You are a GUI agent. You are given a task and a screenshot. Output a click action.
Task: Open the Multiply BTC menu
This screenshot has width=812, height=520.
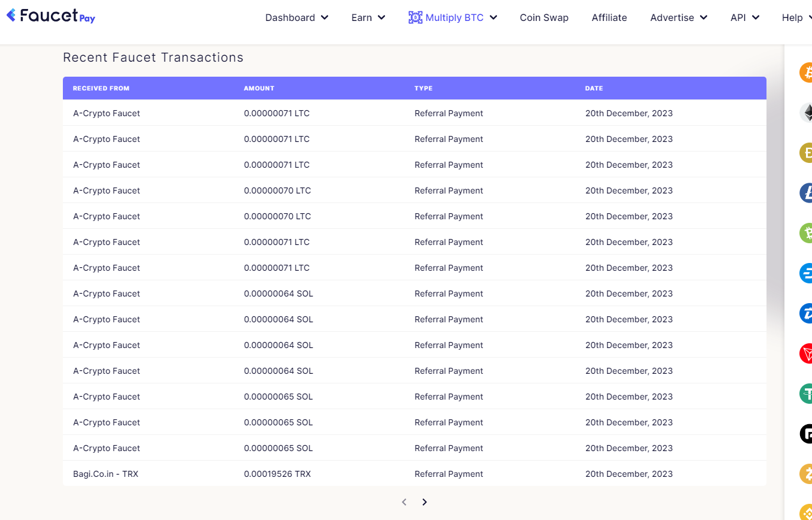[x=453, y=18]
